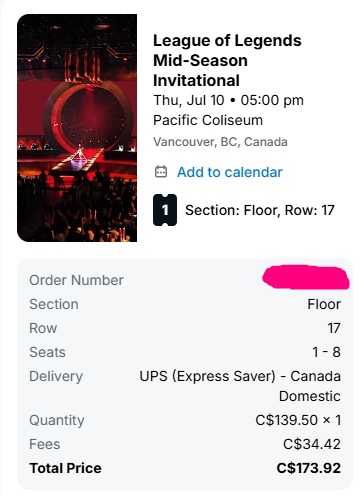Click the Delivery label in order details
This screenshot has width=361, height=496.
pyautogui.click(x=56, y=376)
